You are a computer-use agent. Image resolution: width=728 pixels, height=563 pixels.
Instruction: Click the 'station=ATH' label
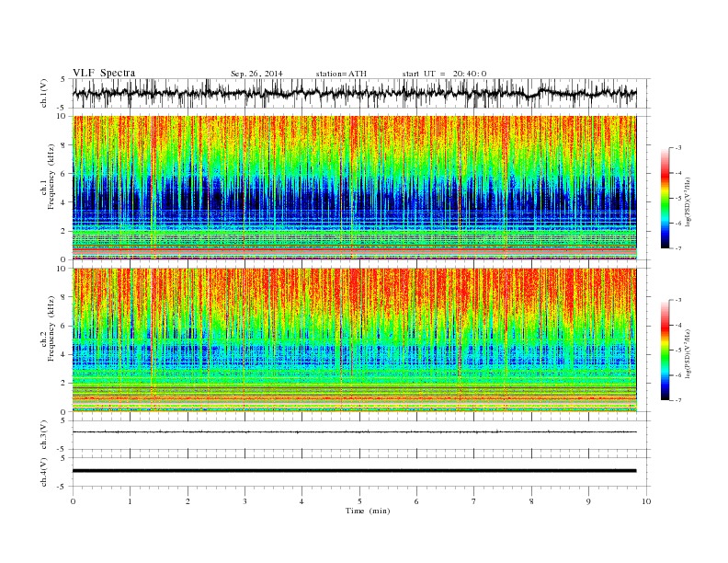(x=341, y=74)
